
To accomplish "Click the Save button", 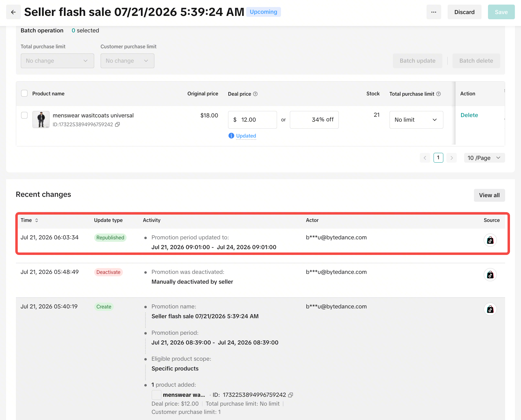I will (x=501, y=12).
